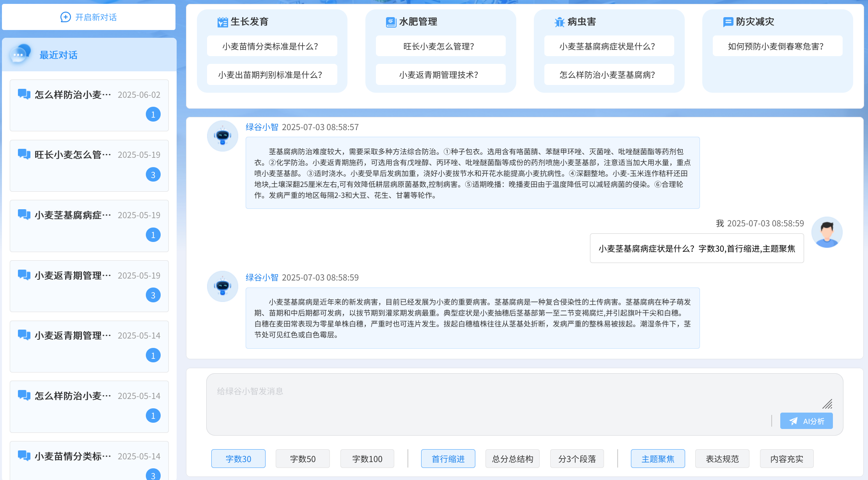Viewport: 868px width, 480px height.
Task: Click the plus icon to start new conversation
Action: [x=66, y=17]
